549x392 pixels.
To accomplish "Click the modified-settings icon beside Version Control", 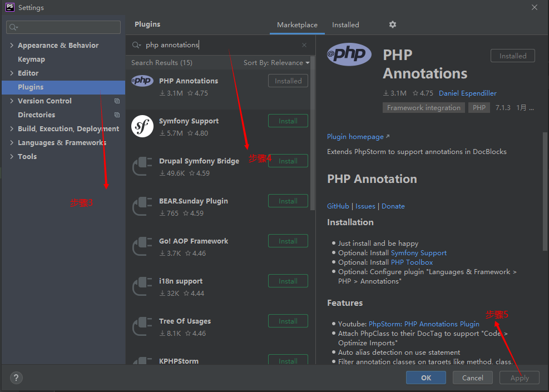I will tap(116, 101).
